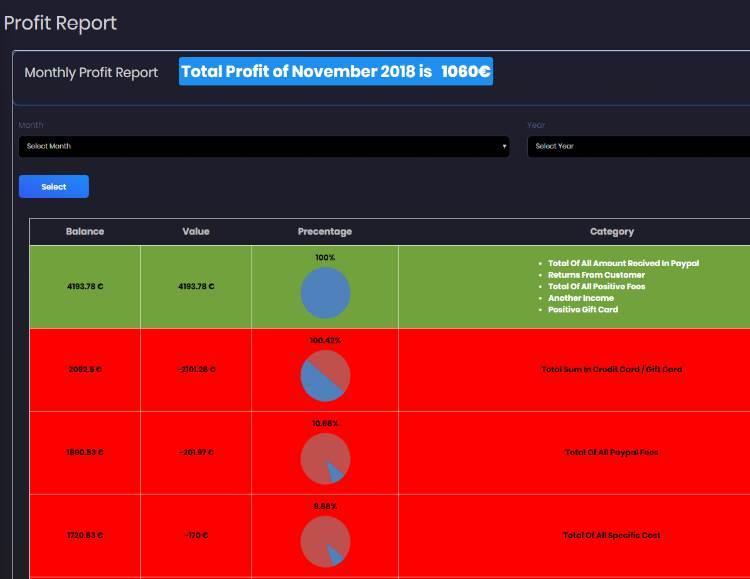Click Total Of All Amount Recived In Paypal

[623, 263]
